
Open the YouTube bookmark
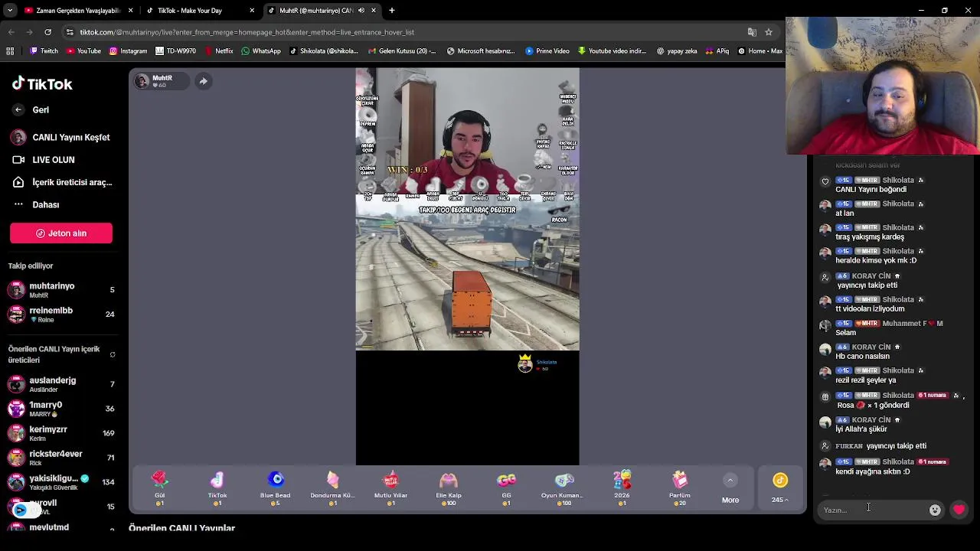[83, 51]
